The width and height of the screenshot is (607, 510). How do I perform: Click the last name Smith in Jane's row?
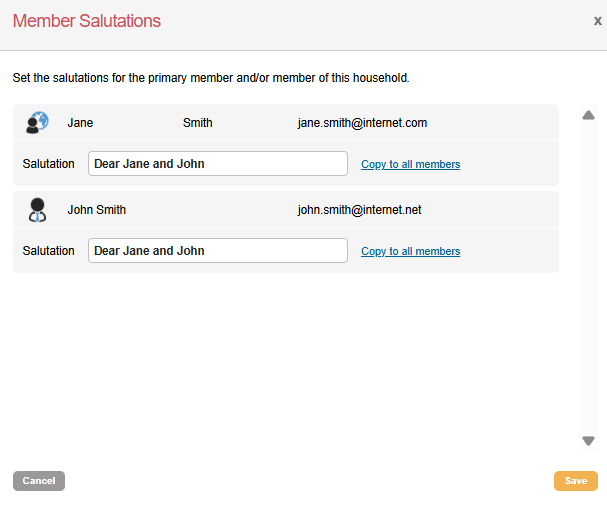[x=197, y=123]
